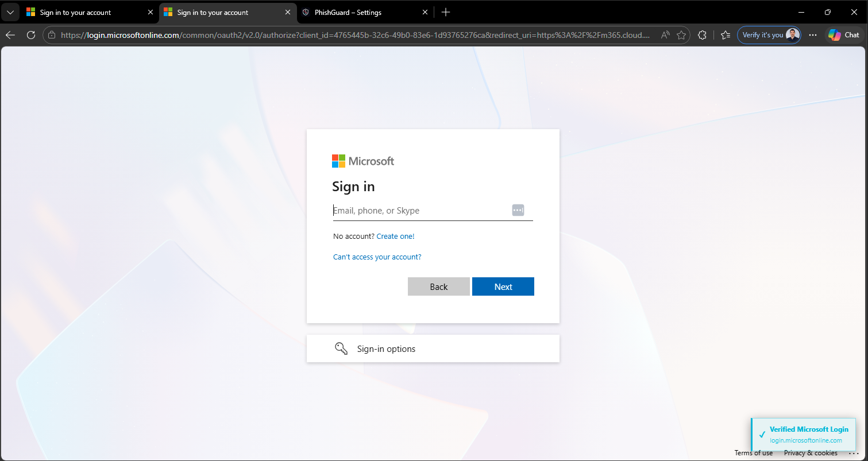Click the footer ellipsis more options
The image size is (868, 461).
click(x=853, y=453)
